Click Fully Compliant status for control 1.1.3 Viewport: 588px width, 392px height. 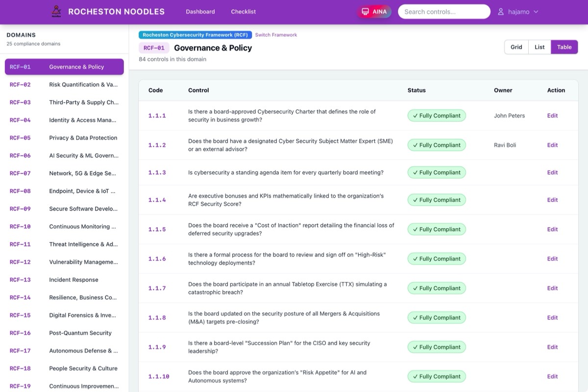tap(437, 172)
